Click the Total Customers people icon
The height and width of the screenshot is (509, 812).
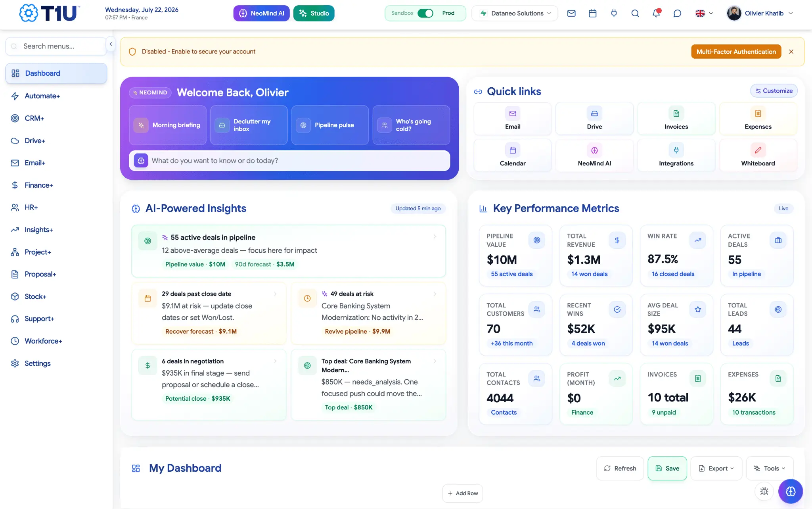point(537,309)
